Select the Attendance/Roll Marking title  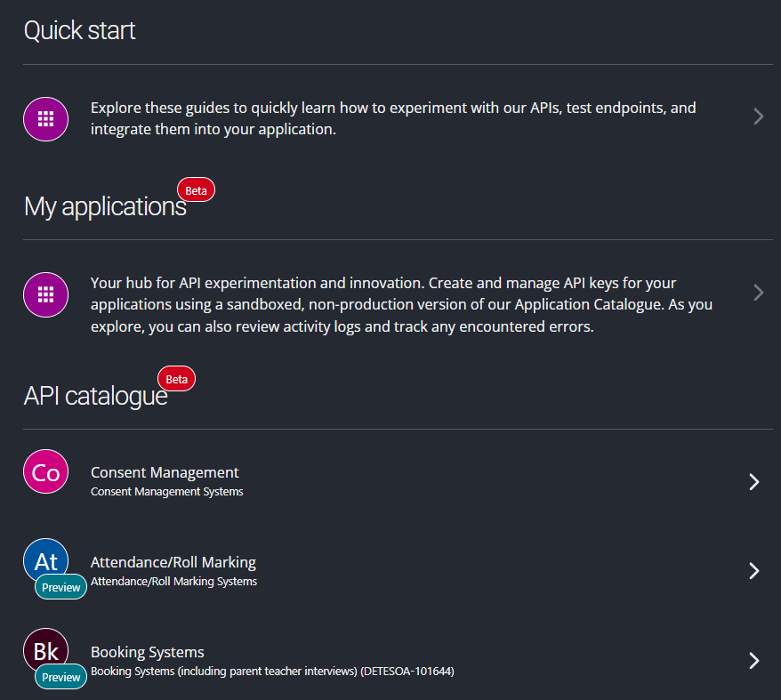pyautogui.click(x=173, y=562)
